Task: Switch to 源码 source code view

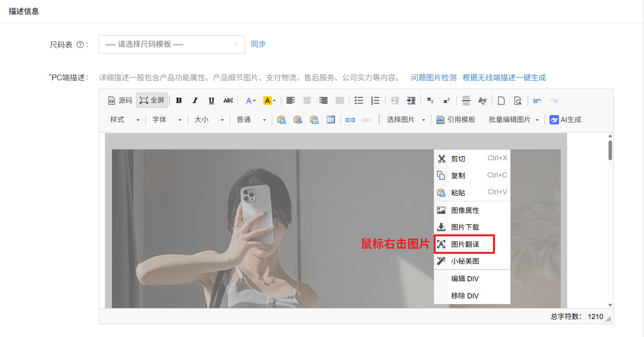Action: (120, 101)
